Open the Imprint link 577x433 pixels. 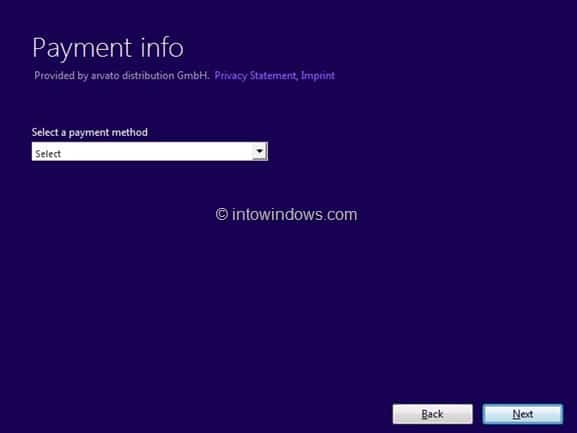[318, 76]
